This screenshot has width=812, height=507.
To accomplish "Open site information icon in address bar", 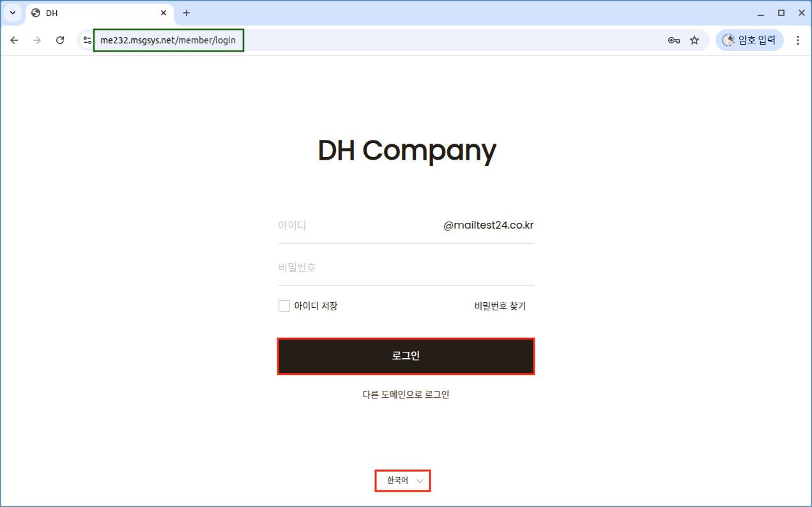I will 88,40.
